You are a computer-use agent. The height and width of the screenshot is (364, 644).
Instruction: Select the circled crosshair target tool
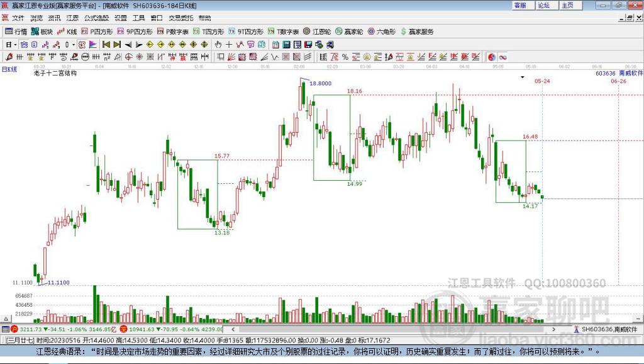coord(128,57)
